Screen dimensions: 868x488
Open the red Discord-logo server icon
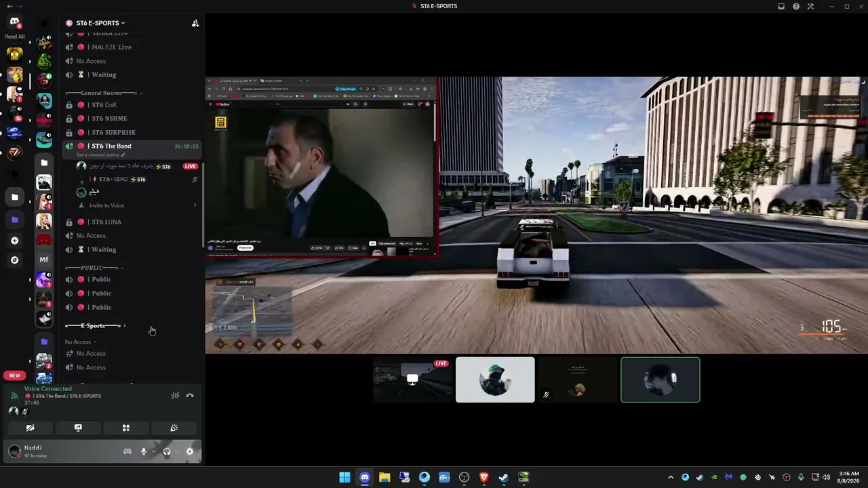tap(44, 240)
